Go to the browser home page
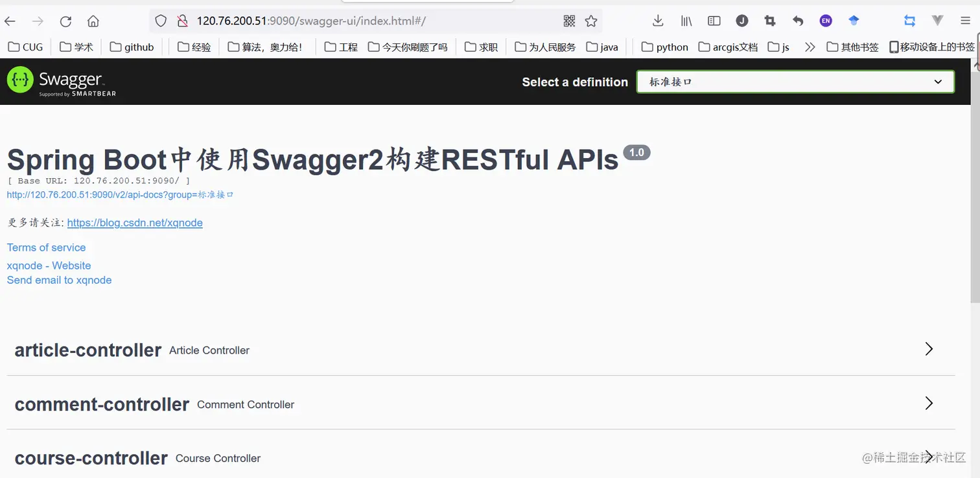The height and width of the screenshot is (478, 980). point(93,21)
